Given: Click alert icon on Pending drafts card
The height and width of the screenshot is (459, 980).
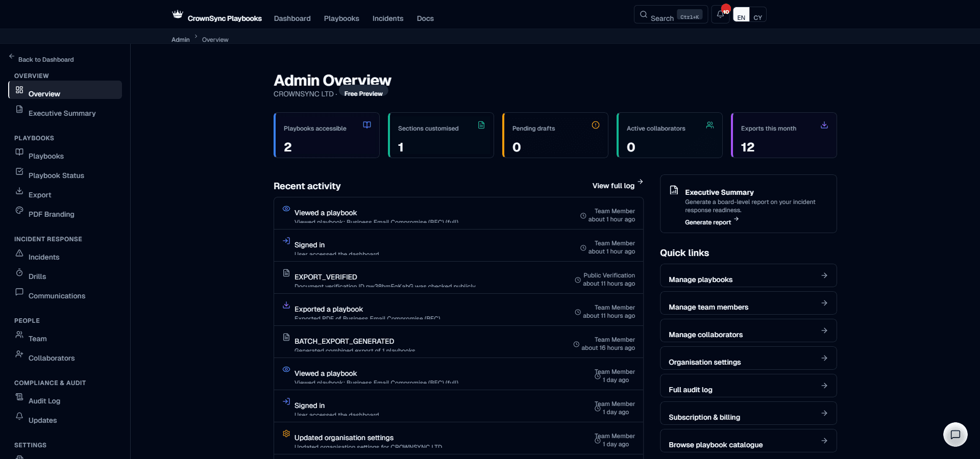Looking at the screenshot, I should point(596,125).
